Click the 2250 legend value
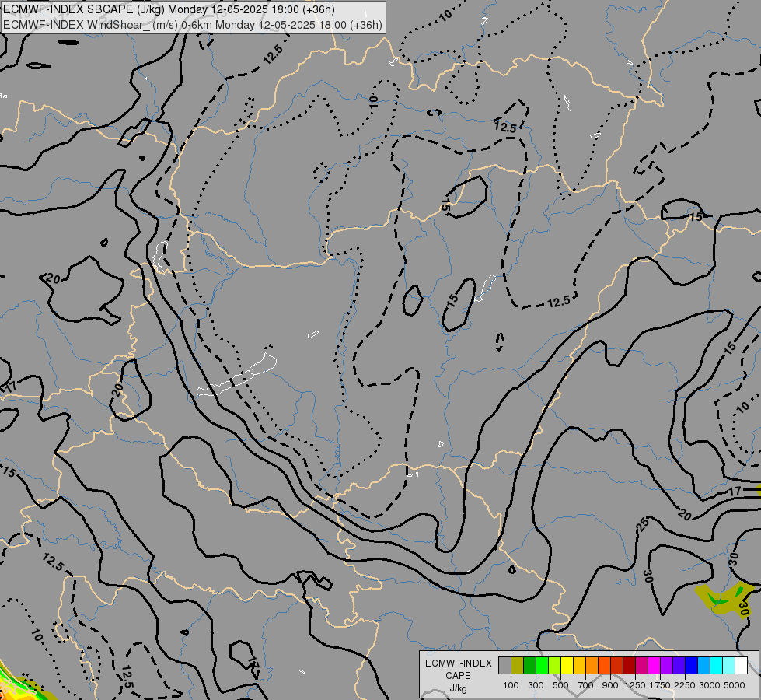 685,685
